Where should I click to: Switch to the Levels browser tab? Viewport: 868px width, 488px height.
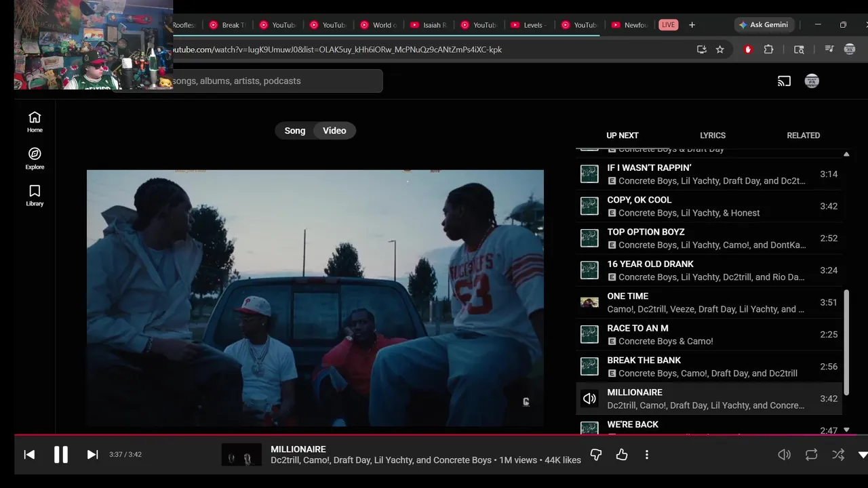point(529,25)
